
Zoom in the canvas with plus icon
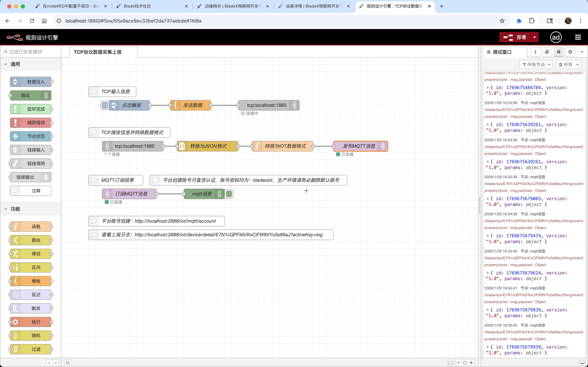[471, 363]
